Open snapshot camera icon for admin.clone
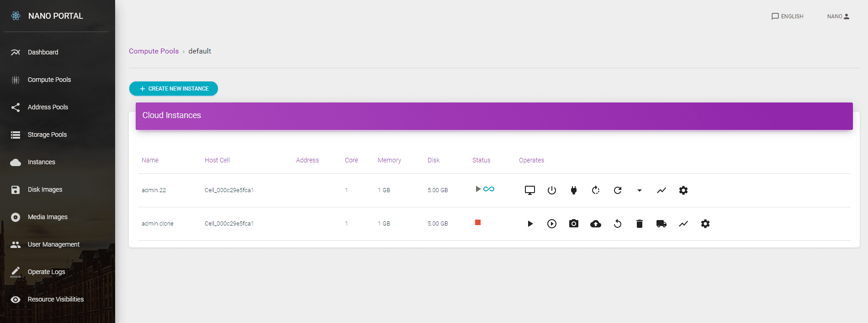The image size is (868, 323). (573, 224)
